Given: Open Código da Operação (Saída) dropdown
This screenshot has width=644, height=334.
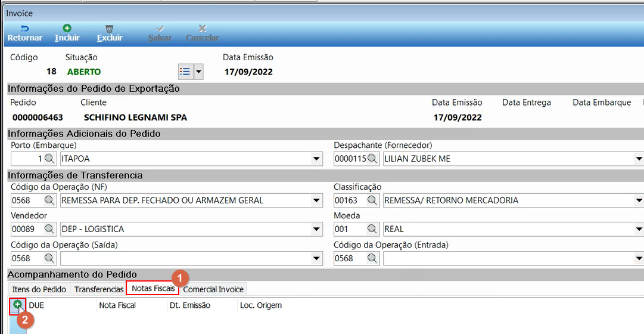Looking at the screenshot, I should click(x=316, y=258).
